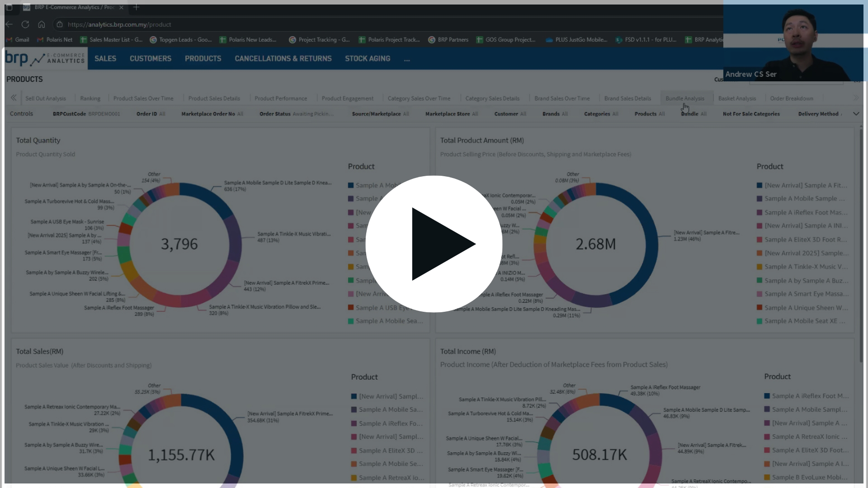Screen dimensions: 868x488
Task: Expand the controls bar with chevron
Action: click(x=856, y=114)
